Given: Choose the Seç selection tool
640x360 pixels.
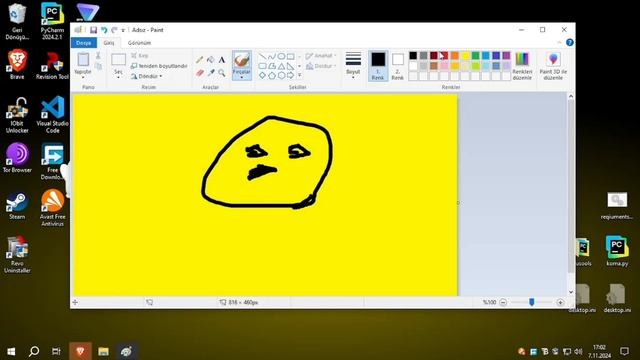Looking at the screenshot, I should tap(118, 60).
